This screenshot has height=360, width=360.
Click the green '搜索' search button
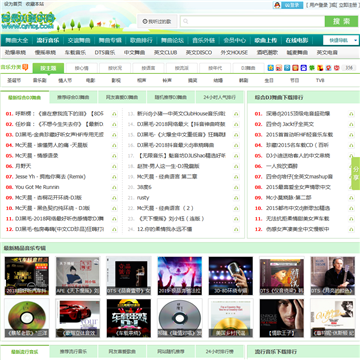[339, 21]
